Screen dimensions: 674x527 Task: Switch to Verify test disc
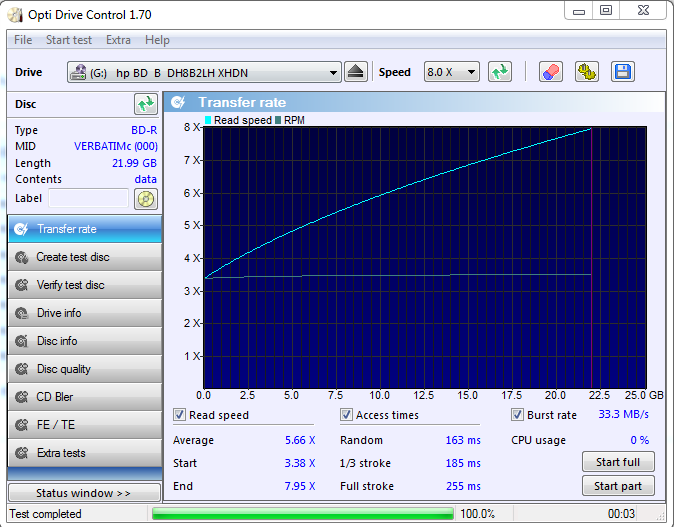(x=85, y=285)
